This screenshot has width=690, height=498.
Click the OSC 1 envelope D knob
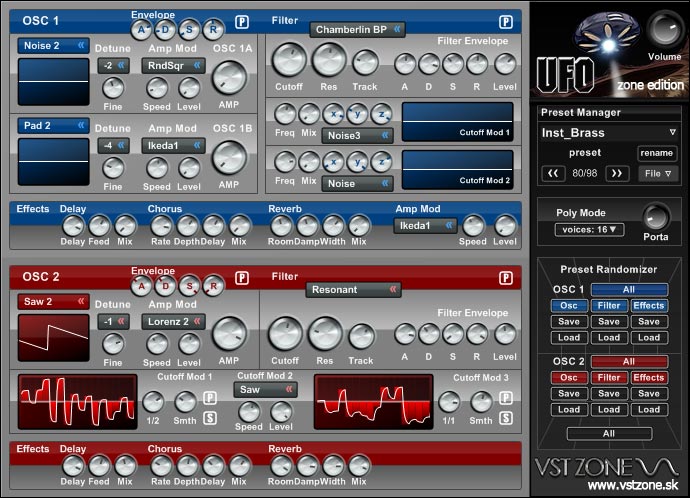point(165,30)
